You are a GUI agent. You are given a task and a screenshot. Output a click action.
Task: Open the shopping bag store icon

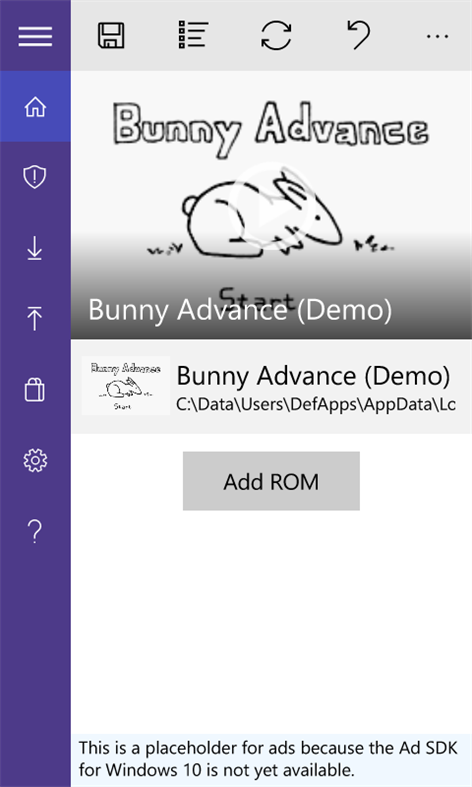(35, 389)
